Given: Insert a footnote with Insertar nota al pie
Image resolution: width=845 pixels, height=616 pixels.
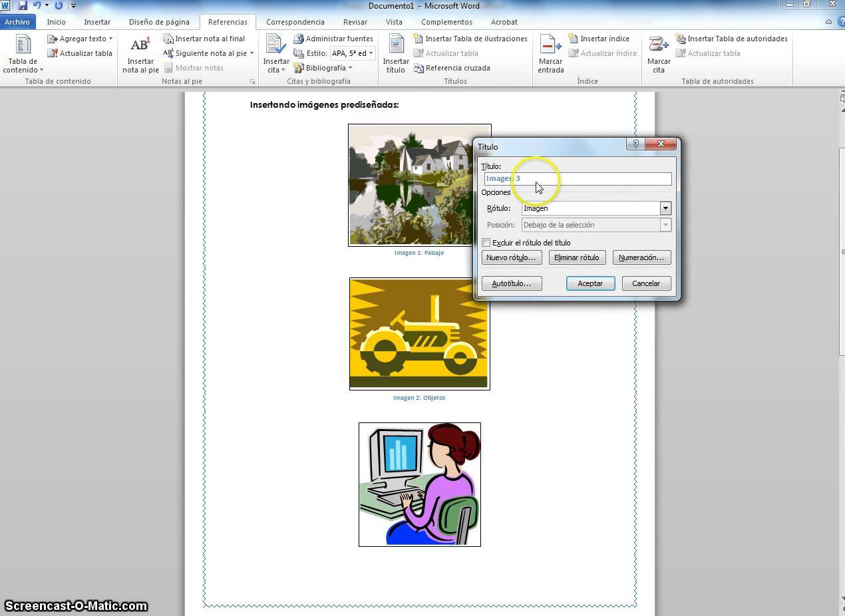Looking at the screenshot, I should 140,54.
